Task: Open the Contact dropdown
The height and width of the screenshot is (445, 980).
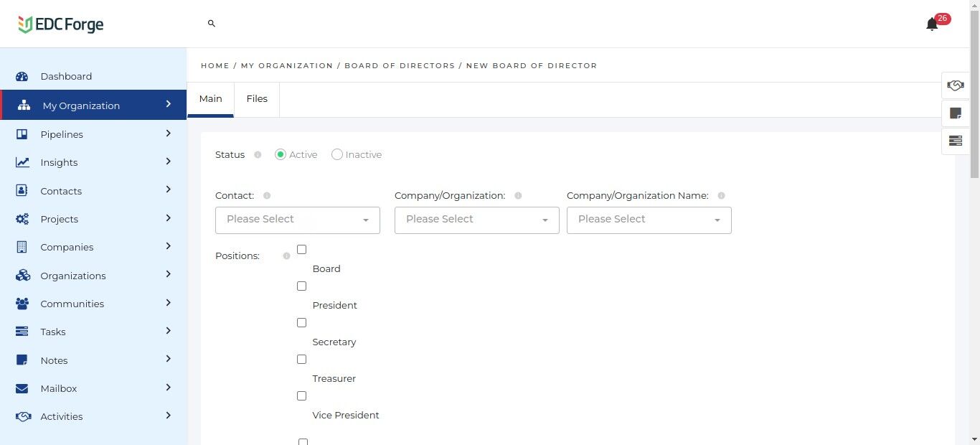Action: (297, 220)
